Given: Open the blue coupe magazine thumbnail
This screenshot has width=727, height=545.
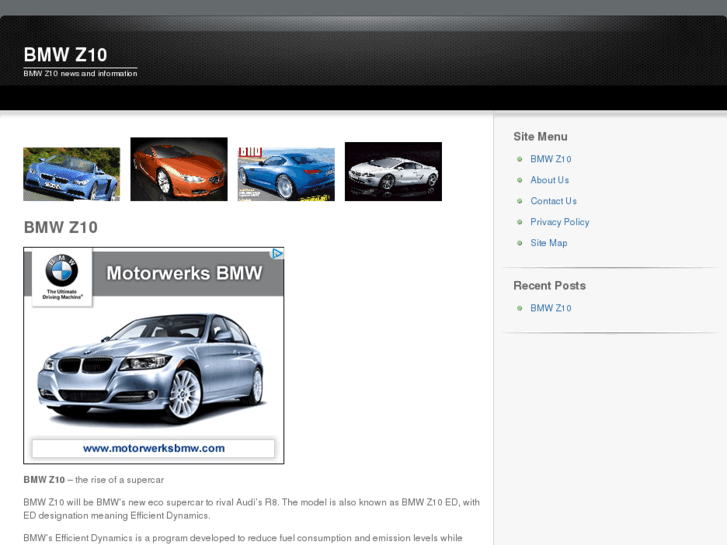Looking at the screenshot, I should pos(286,174).
